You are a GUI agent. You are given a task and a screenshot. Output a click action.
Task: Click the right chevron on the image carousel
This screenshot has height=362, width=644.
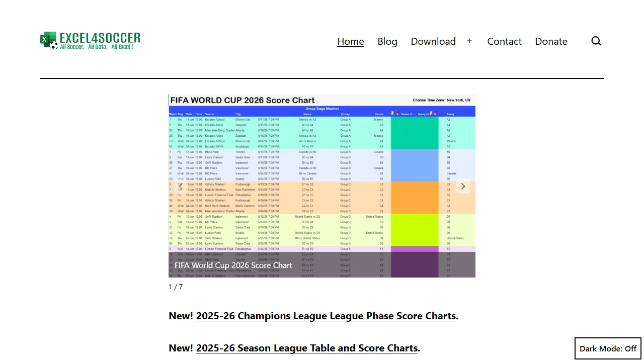tap(463, 186)
